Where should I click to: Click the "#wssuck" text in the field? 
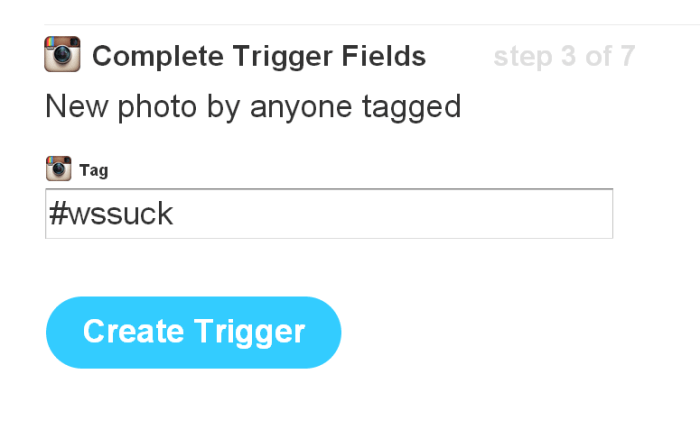tap(110, 214)
